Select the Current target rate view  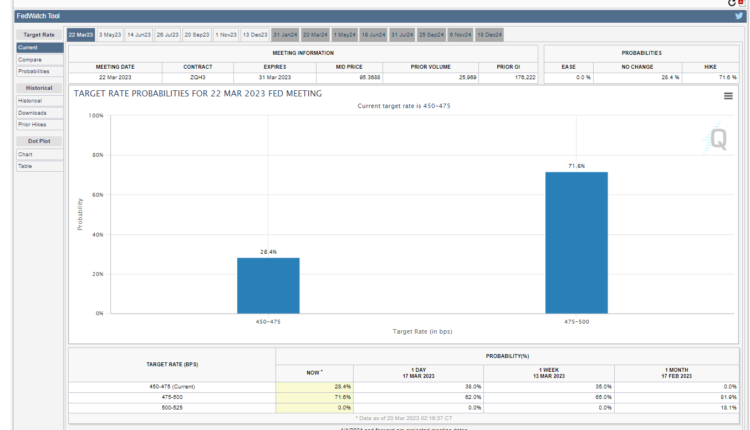pyautogui.click(x=28, y=47)
